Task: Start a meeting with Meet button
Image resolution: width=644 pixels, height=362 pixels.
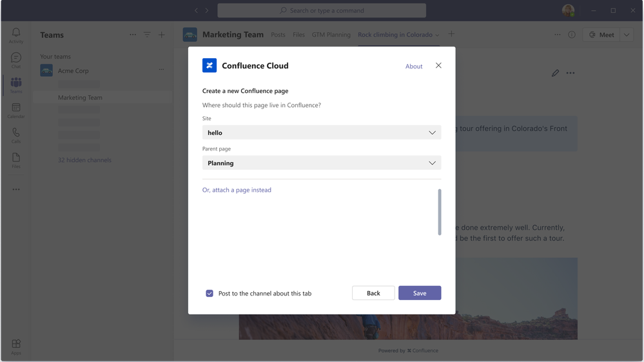Action: [x=601, y=35]
